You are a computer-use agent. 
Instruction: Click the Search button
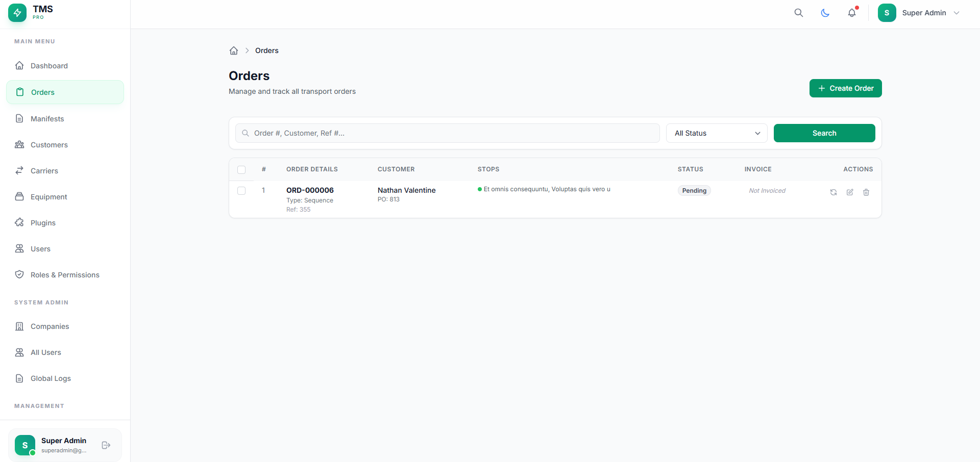click(824, 133)
